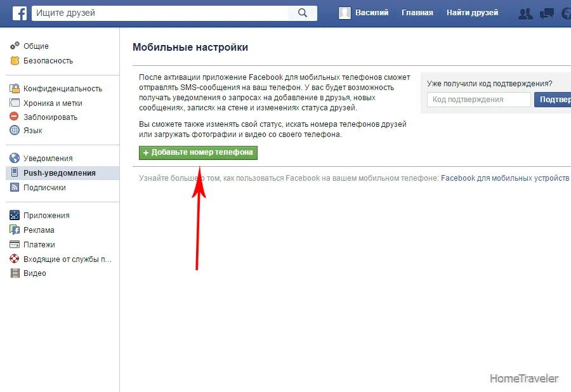Go to Приложения settings

(46, 216)
